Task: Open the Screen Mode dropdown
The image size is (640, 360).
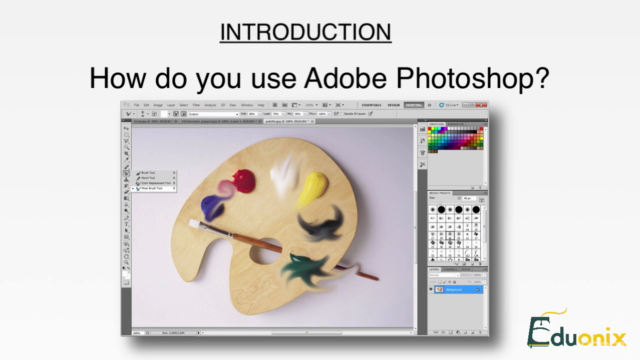Action: (340, 105)
